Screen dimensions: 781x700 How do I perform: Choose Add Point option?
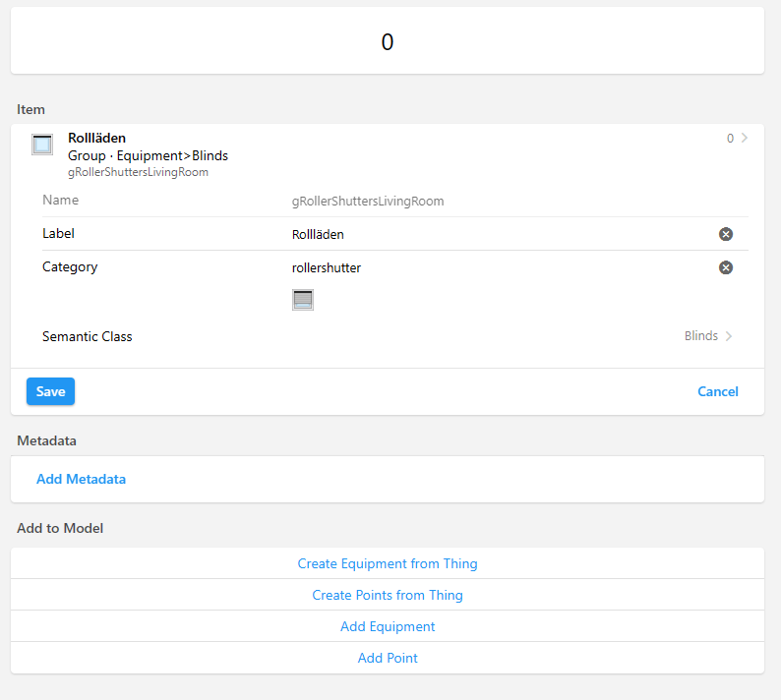388,658
